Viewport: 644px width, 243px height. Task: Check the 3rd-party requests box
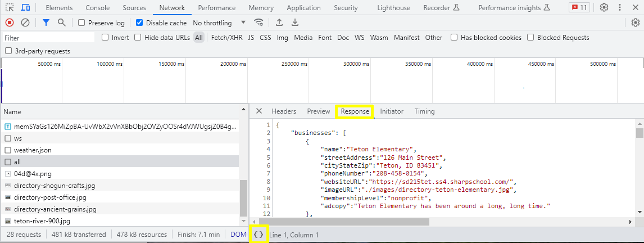click(x=8, y=51)
